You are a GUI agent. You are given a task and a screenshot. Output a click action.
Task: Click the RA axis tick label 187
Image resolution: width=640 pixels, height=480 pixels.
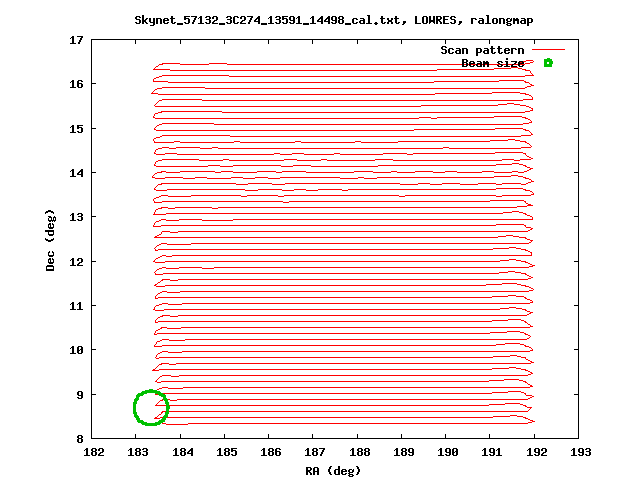pyautogui.click(x=315, y=452)
